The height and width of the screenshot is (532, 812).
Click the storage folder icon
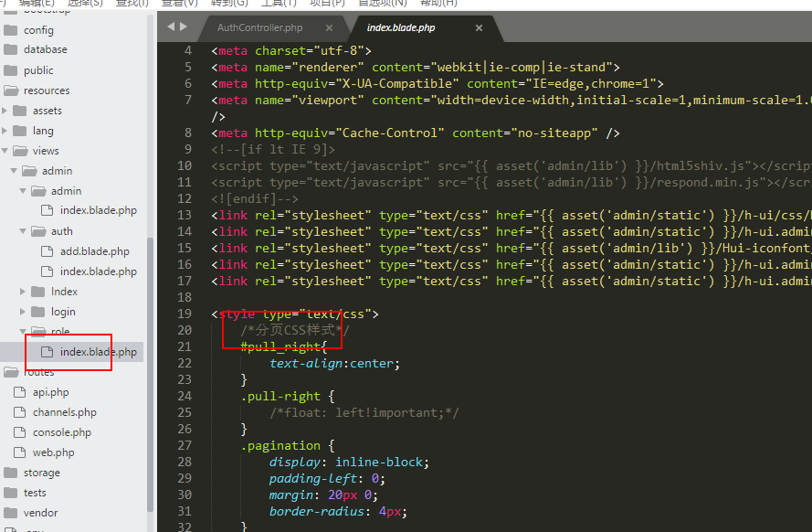tap(11, 473)
